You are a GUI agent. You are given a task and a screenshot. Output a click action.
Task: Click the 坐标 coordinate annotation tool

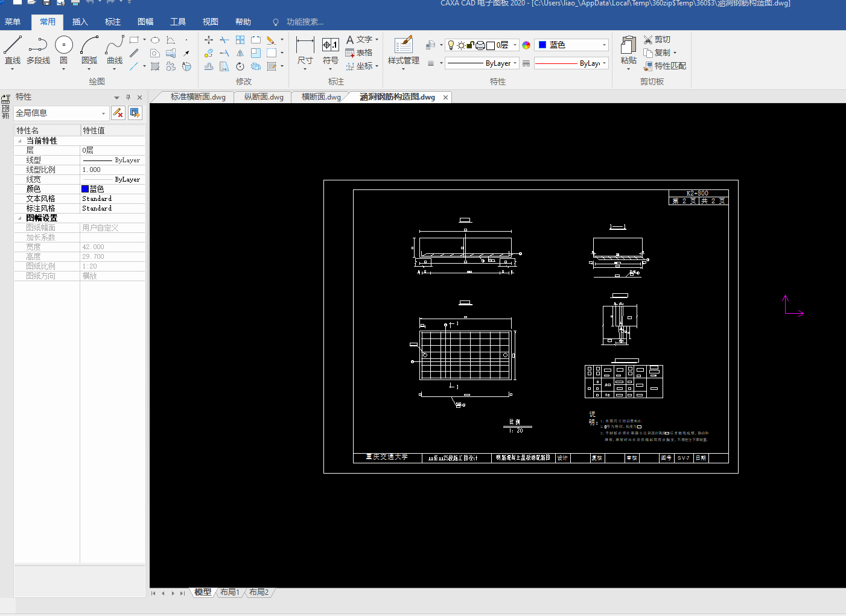358,66
